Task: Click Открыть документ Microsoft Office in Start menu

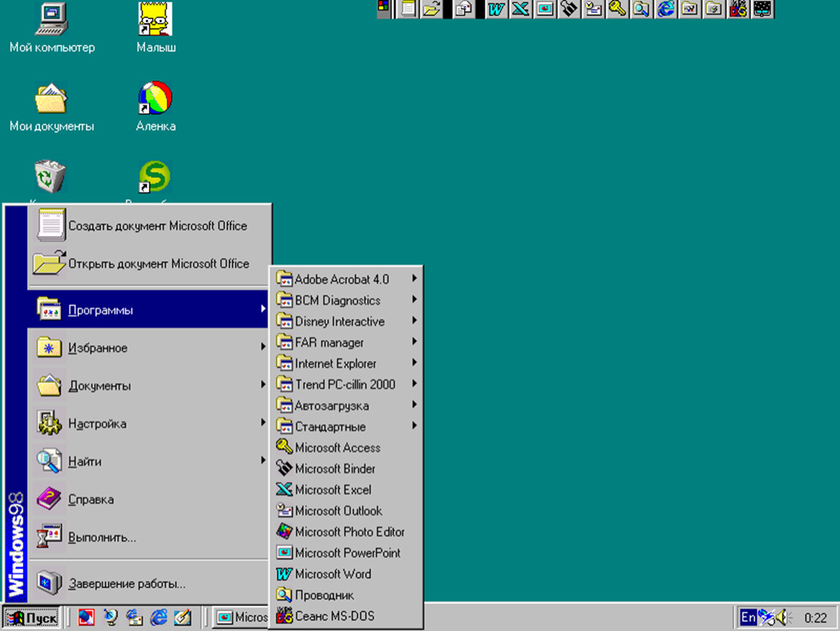Action: click(x=148, y=263)
